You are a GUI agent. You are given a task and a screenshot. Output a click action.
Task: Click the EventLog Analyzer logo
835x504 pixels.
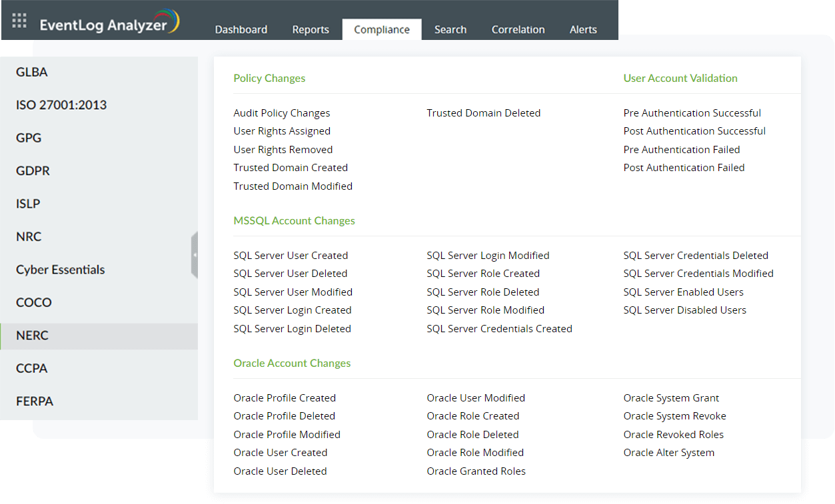click(x=109, y=25)
